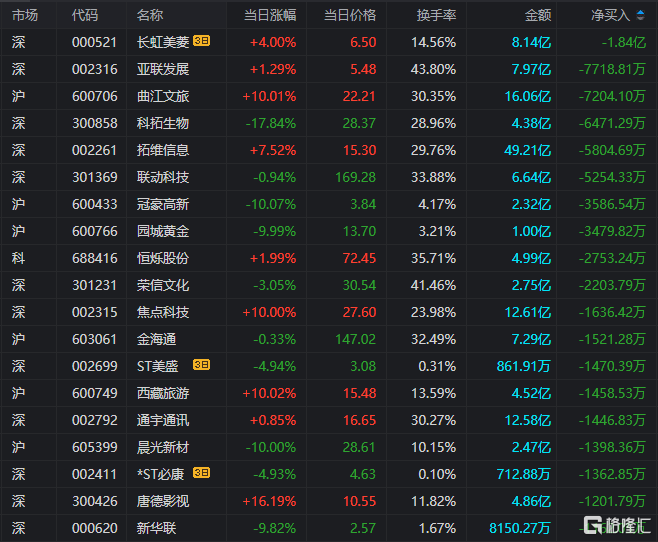Open stock 西藏旅游
The width and height of the screenshot is (658, 542).
point(163,393)
